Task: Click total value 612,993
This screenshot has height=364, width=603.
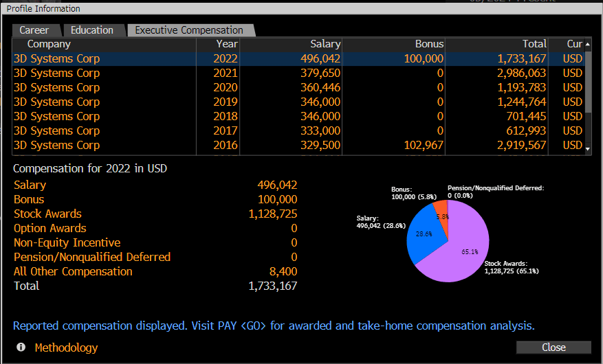Action: (x=526, y=131)
